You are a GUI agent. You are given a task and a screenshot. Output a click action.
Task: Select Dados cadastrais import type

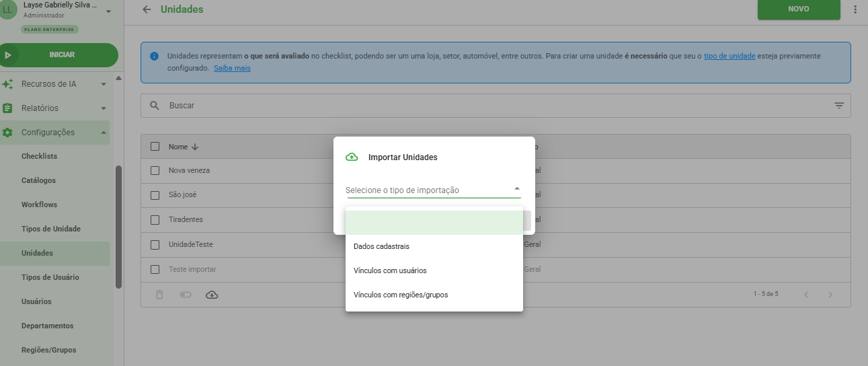point(434,246)
